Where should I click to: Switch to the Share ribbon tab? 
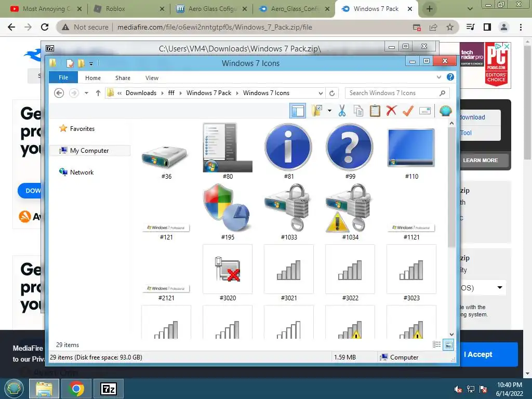[x=123, y=78]
